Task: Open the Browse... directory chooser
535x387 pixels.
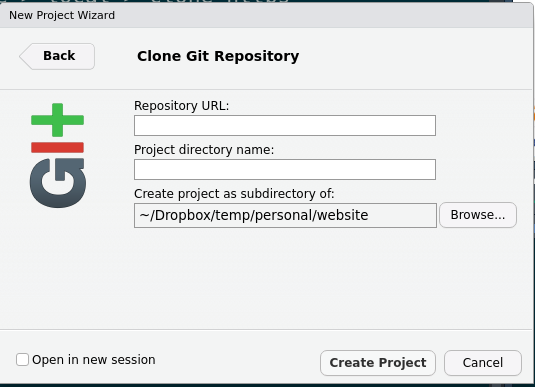Action: click(478, 215)
